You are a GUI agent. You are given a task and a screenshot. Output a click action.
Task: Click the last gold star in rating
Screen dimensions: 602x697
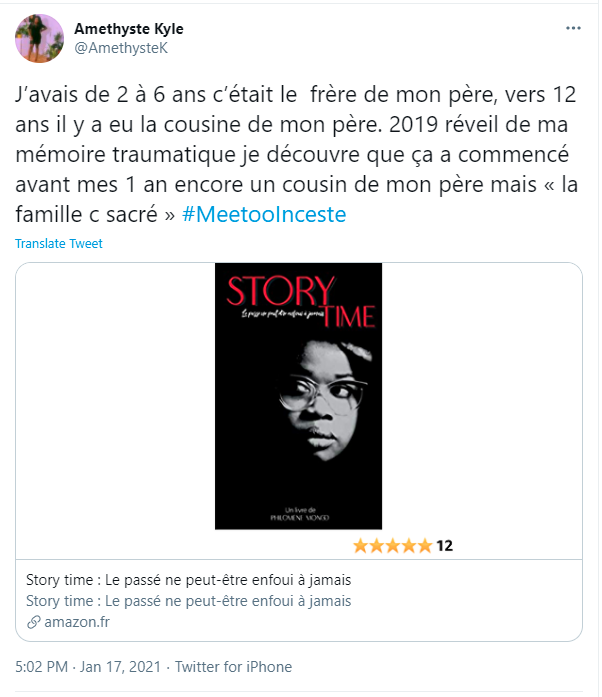tap(425, 546)
